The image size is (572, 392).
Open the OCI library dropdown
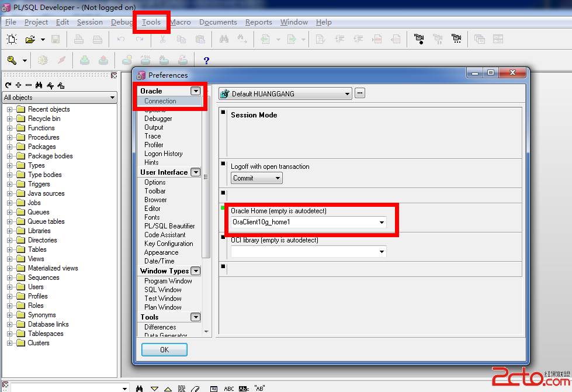(382, 251)
